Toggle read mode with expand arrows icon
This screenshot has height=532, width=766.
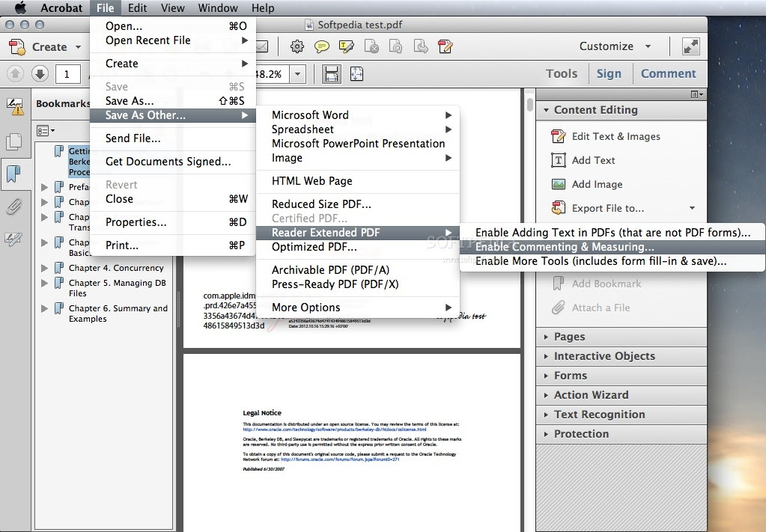pyautogui.click(x=691, y=47)
